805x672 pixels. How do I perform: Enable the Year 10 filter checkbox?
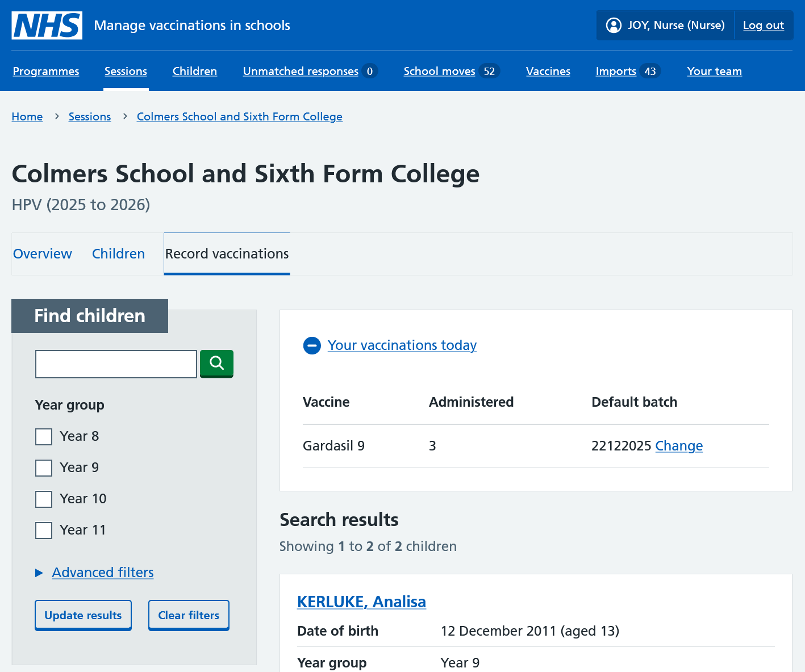[44, 499]
